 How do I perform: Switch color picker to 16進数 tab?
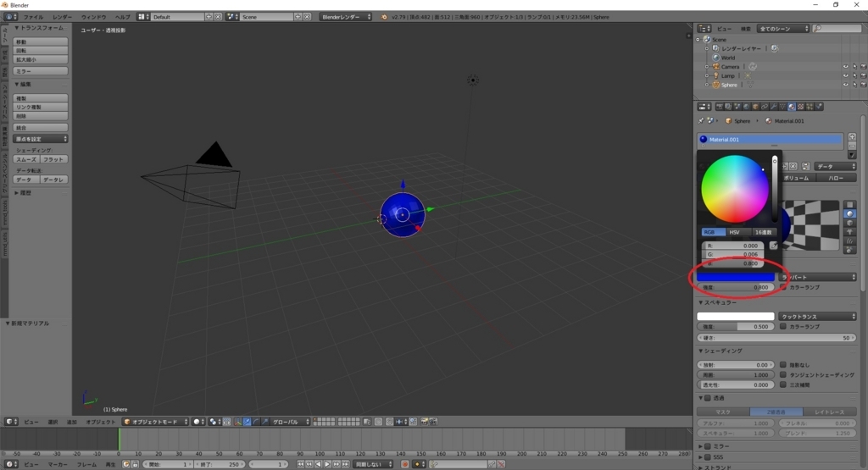764,232
